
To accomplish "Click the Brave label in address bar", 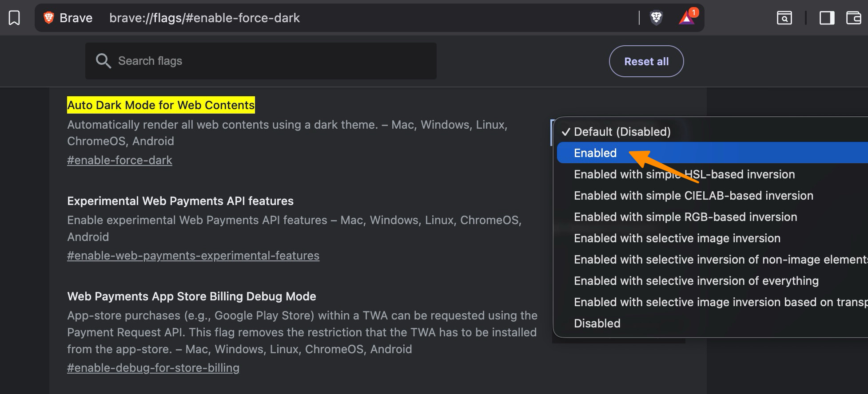I will [76, 18].
